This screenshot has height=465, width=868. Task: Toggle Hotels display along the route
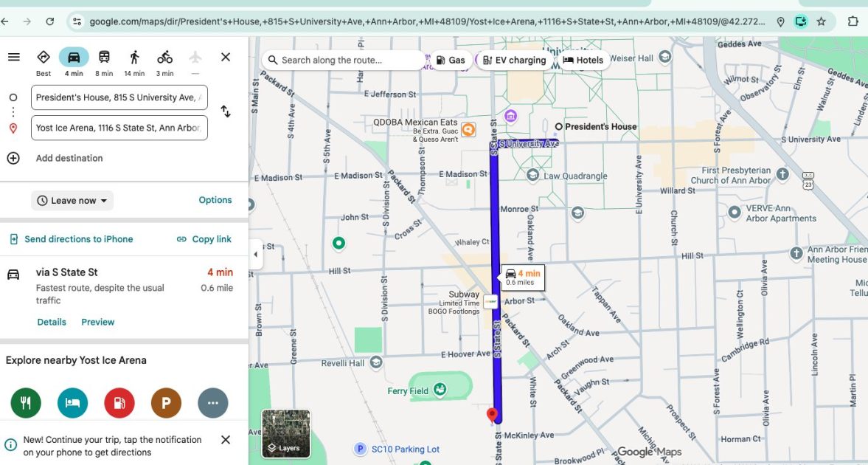[x=583, y=60]
